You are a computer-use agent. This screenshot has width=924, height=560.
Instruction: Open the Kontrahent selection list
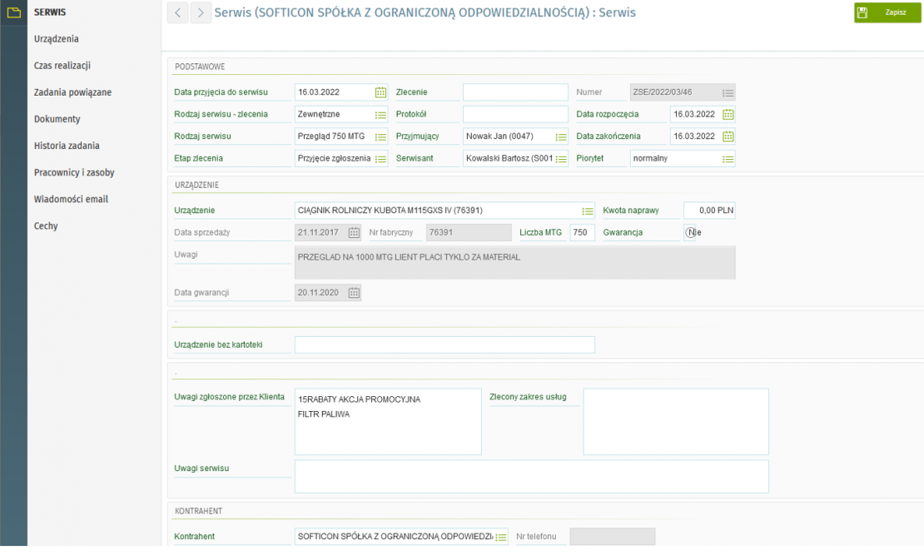pos(501,538)
